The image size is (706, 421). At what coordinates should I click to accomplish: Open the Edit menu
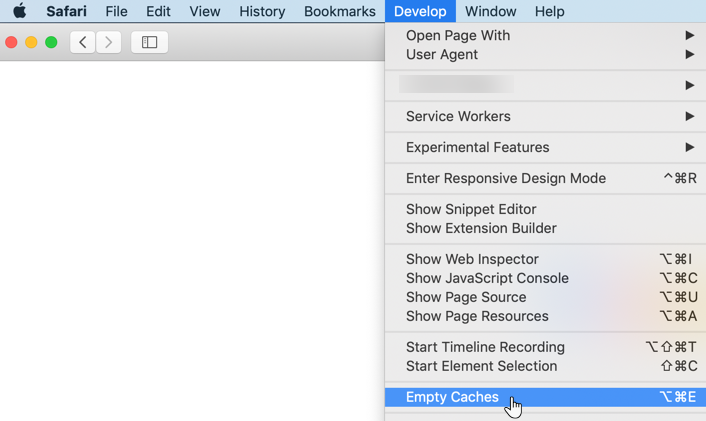pos(158,11)
